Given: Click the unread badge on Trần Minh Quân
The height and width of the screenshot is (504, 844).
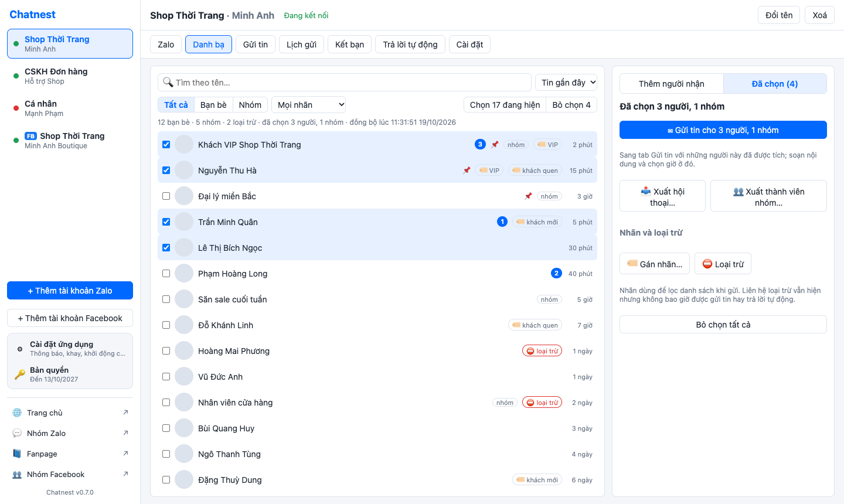Looking at the screenshot, I should (x=502, y=222).
